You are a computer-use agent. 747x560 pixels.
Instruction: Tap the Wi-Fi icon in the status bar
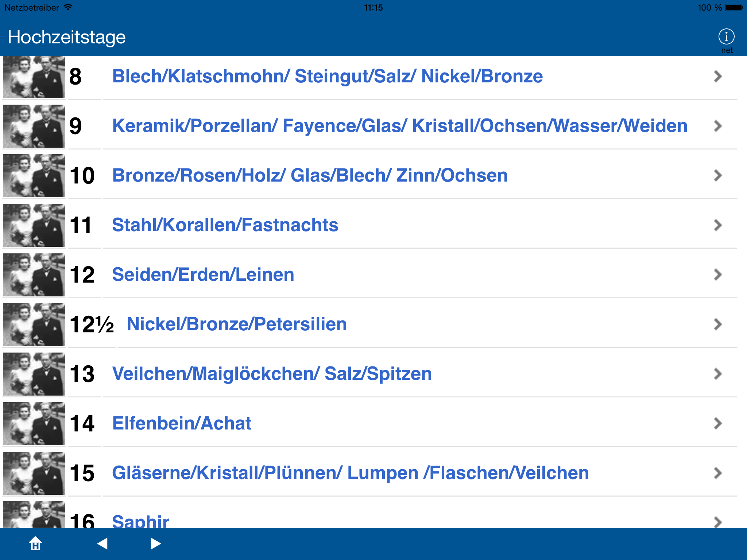pos(68,7)
